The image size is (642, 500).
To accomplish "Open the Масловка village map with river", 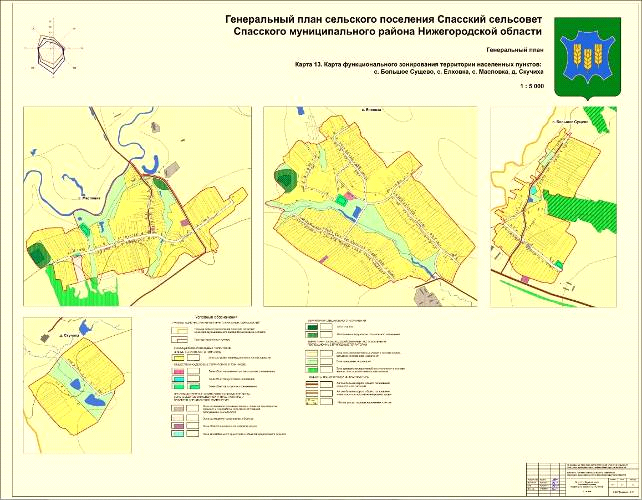I will pos(137,206).
